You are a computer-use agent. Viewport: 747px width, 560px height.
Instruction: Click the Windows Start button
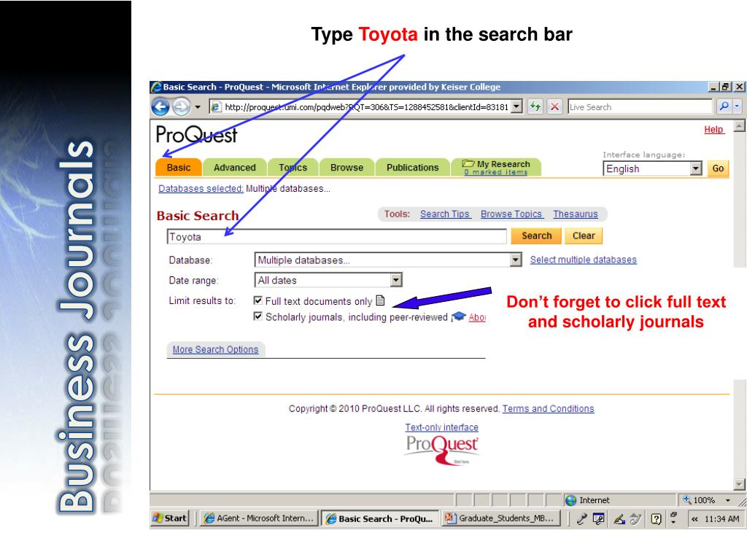click(170, 518)
